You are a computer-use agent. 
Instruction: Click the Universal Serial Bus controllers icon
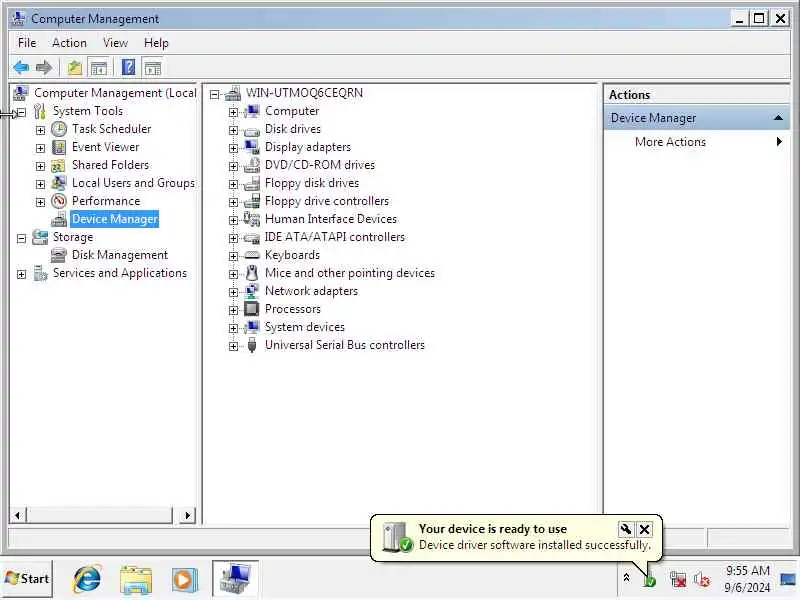[x=252, y=345]
